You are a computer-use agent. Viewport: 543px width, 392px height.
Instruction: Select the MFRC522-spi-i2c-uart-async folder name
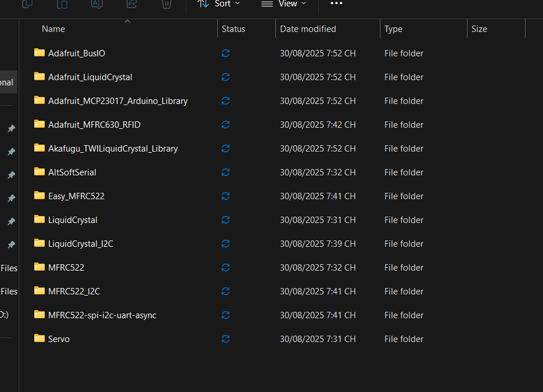[x=102, y=315]
